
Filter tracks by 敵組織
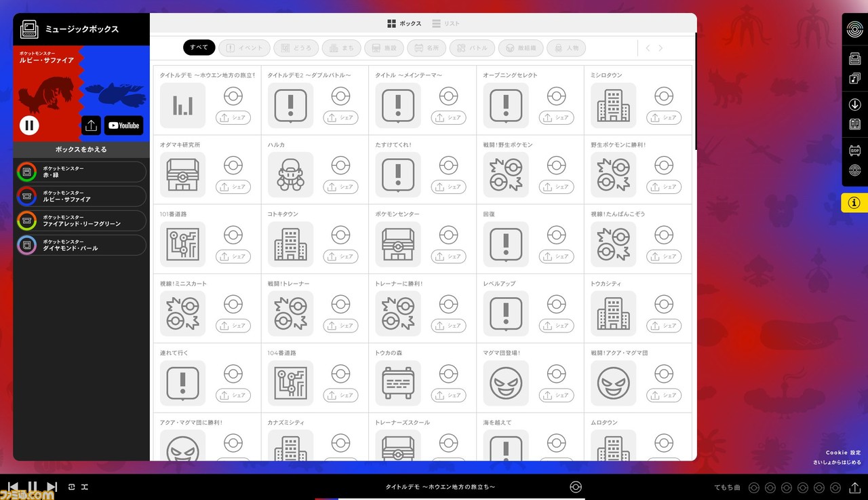point(521,48)
